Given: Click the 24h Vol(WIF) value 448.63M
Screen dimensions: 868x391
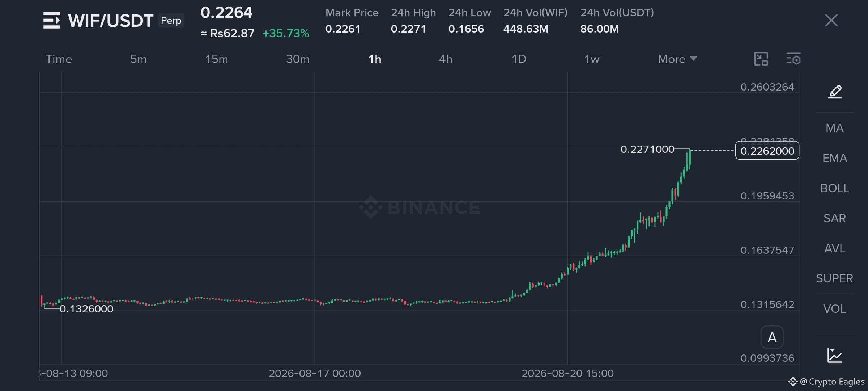Looking at the screenshot, I should pyautogui.click(x=526, y=29).
